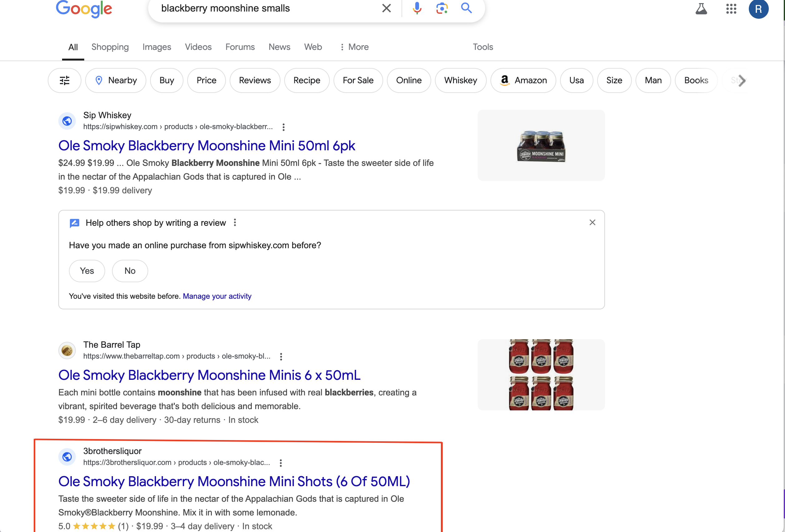
Task: Click the voice search microphone icon
Action: click(x=417, y=8)
